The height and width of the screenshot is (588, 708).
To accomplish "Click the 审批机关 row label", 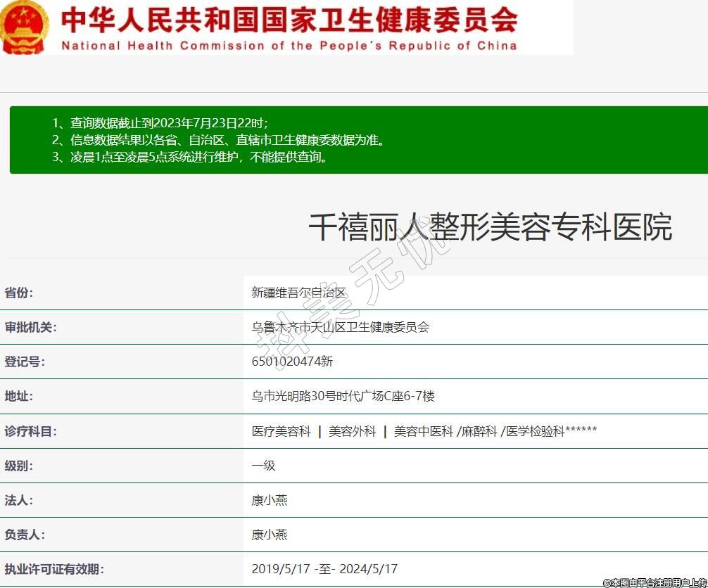I will 31,327.
